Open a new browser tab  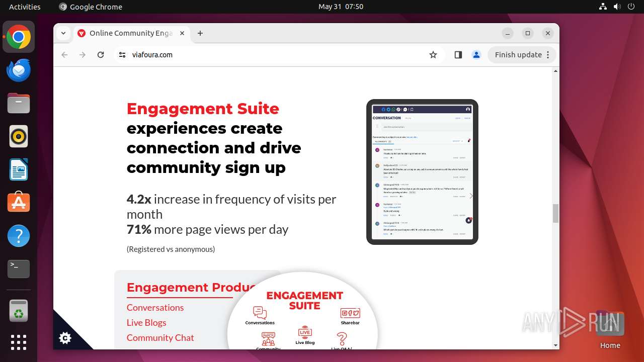pos(200,33)
